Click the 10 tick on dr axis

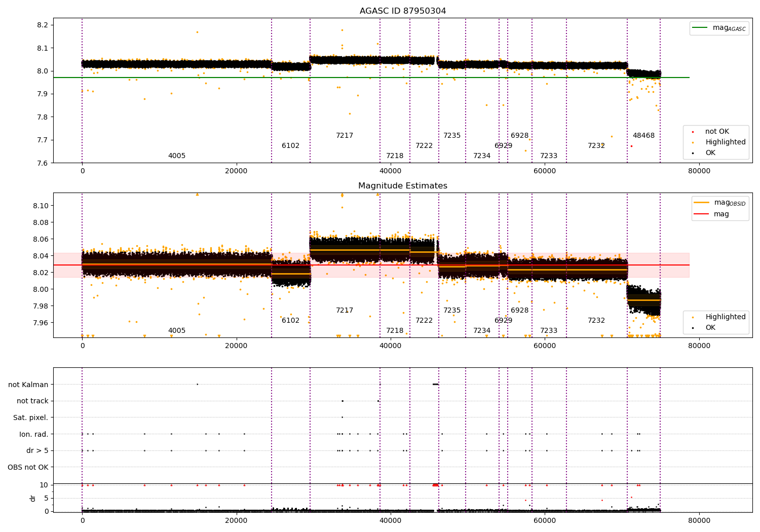[x=45, y=485]
